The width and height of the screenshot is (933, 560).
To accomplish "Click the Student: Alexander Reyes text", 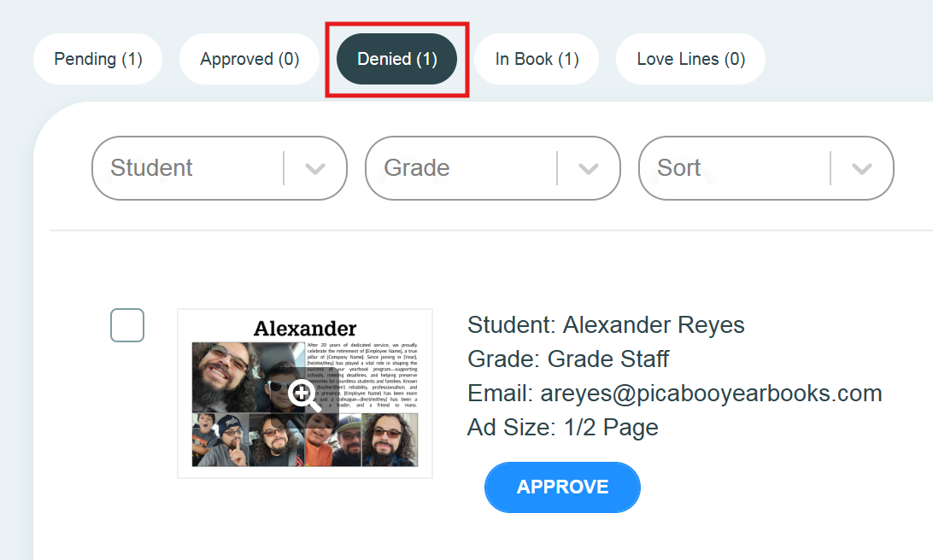I will click(x=606, y=325).
